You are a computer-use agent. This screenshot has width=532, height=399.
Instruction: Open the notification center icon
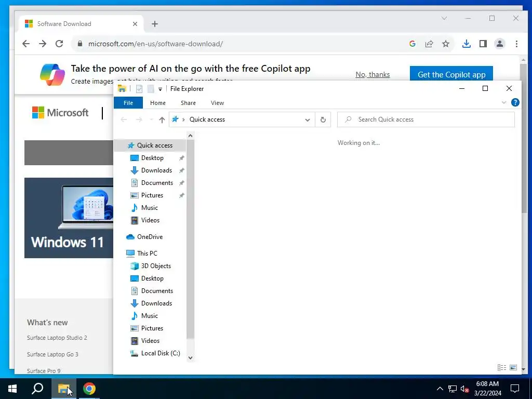point(515,389)
